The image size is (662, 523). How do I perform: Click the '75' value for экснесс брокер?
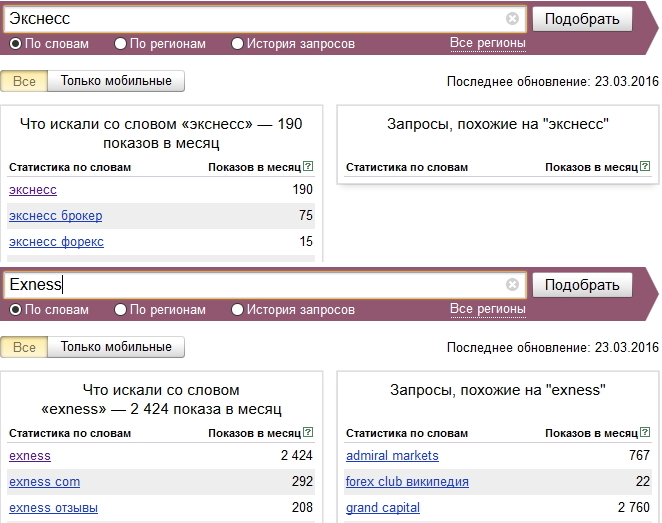tap(306, 215)
